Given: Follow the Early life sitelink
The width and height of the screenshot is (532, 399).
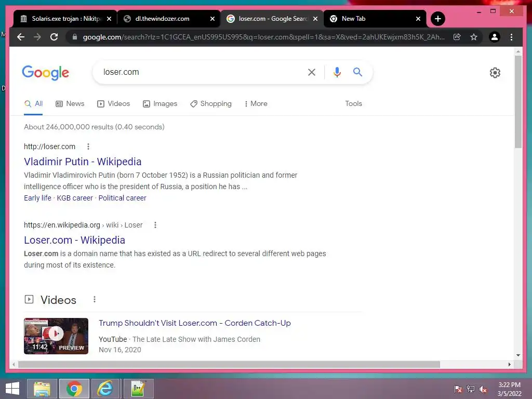Looking at the screenshot, I should [37, 198].
